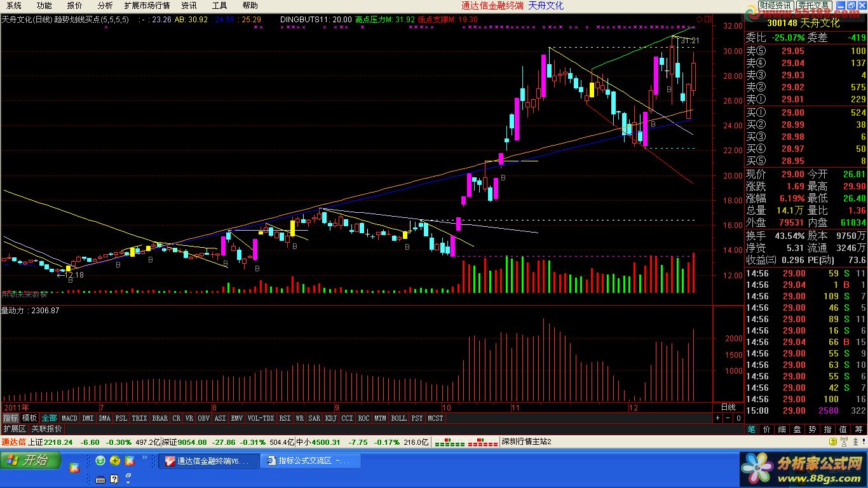Select the 指标 tab
The height and width of the screenshot is (488, 868).
[11, 418]
